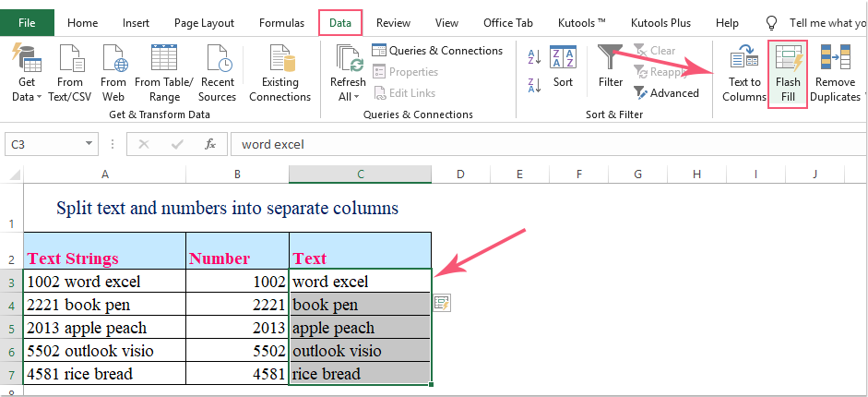Open Text to Columns wizard

tap(743, 74)
